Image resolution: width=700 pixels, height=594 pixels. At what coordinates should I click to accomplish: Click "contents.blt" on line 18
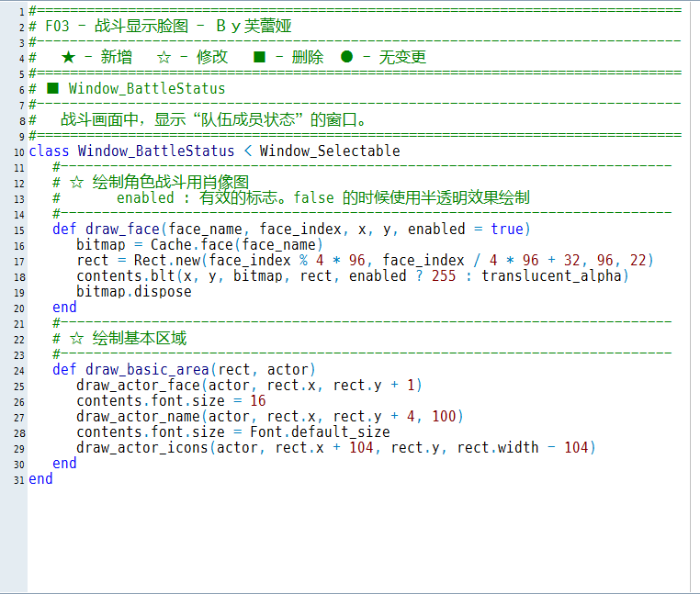pos(126,275)
